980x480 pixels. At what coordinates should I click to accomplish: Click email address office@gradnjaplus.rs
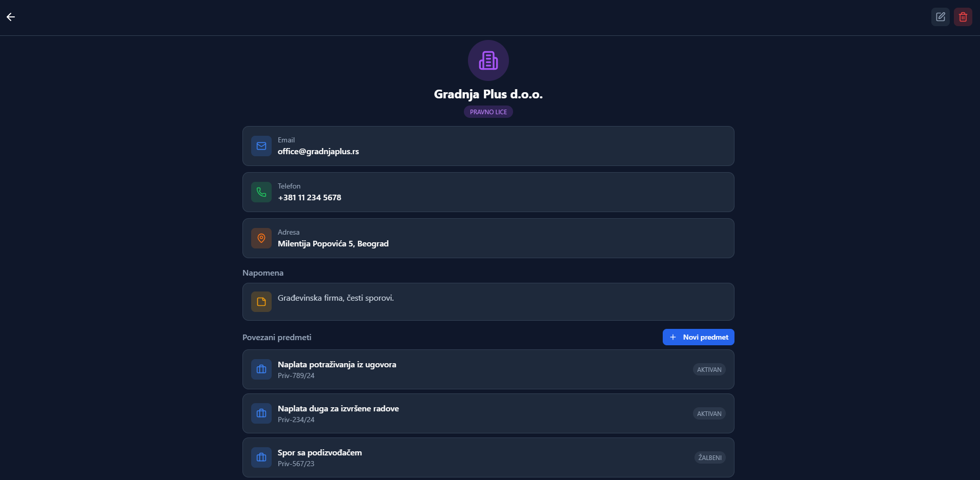[x=318, y=152]
